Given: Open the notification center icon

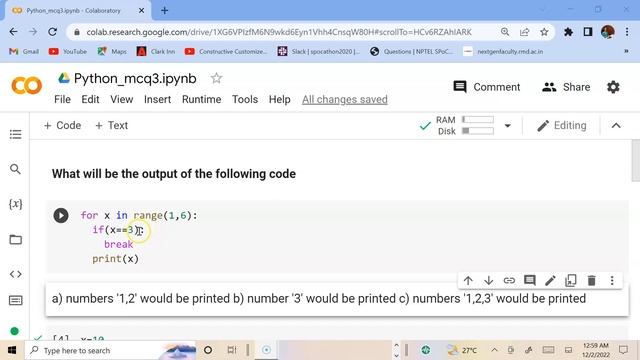Looking at the screenshot, I should point(623,350).
